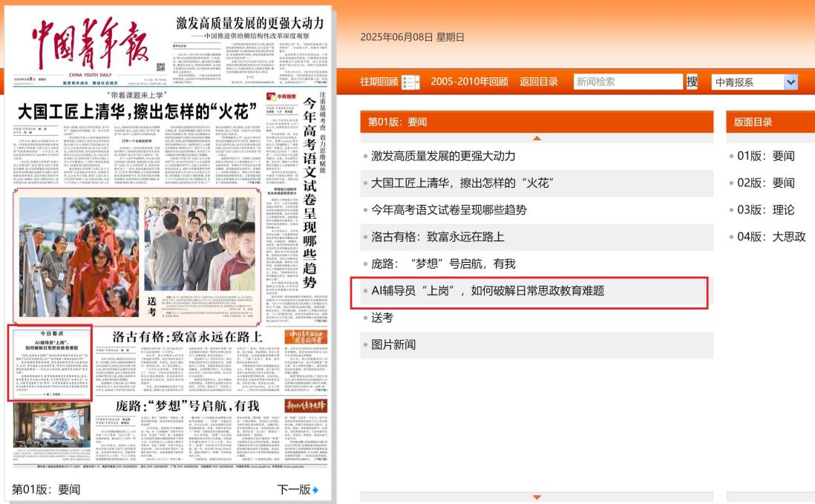The image size is (815, 504).
Task: Click newspaper headline 庞路:"梦想"号启航
Action: coord(187,406)
